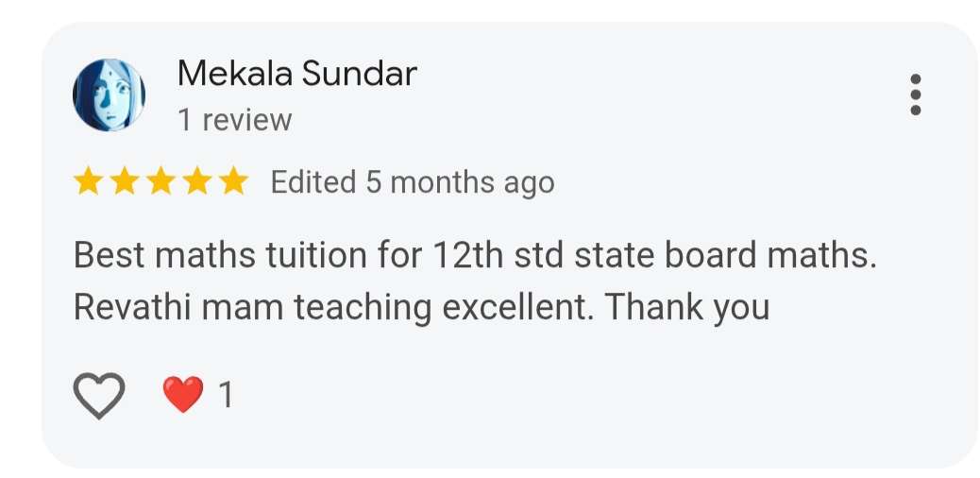Click the third yellow rating star
Image resolution: width=980 pixels, height=478 pixels.
click(x=160, y=181)
